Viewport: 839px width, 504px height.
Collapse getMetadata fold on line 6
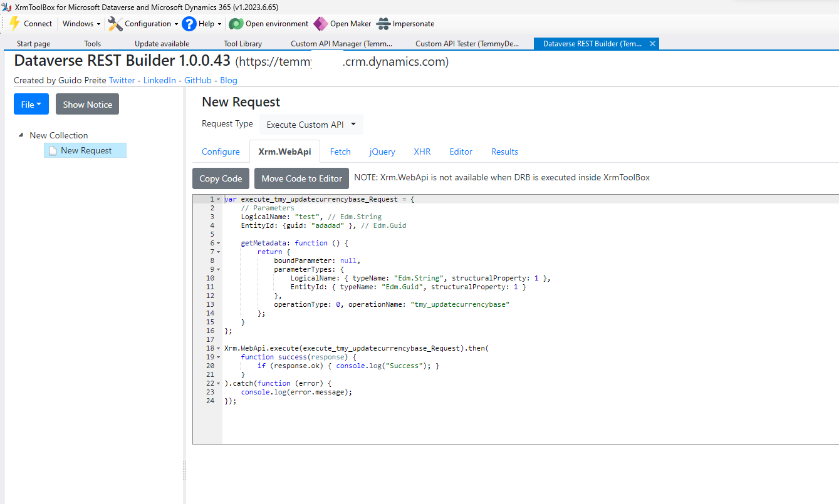tap(218, 243)
